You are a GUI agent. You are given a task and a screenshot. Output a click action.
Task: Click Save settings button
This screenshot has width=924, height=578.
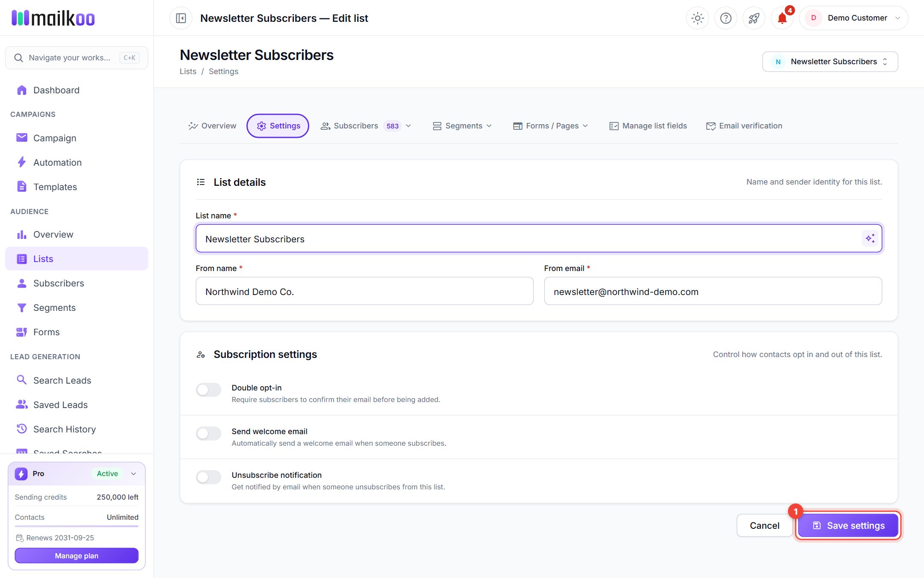[848, 525]
